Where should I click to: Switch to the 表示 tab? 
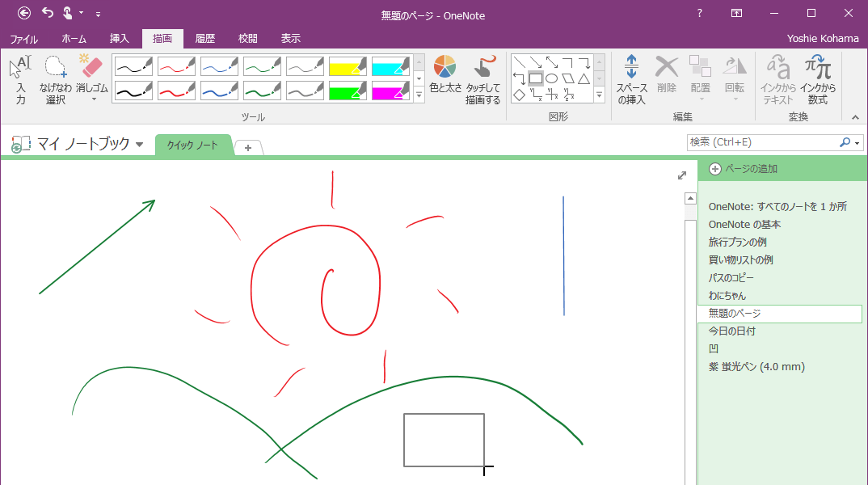[x=291, y=39]
